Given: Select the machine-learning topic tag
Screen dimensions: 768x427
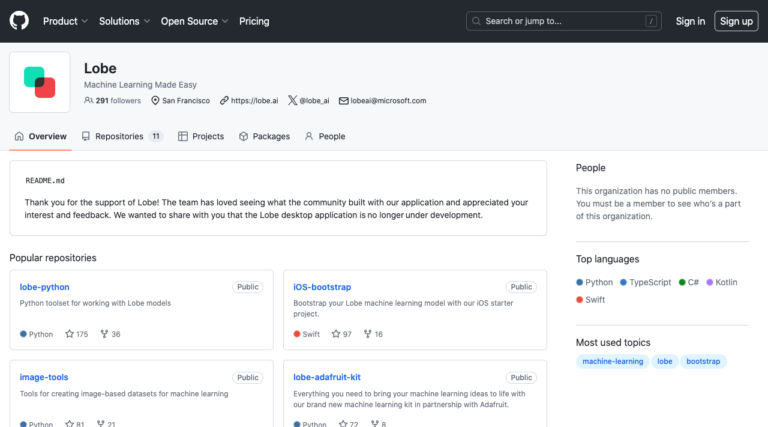Looking at the screenshot, I should pyautogui.click(x=613, y=361).
